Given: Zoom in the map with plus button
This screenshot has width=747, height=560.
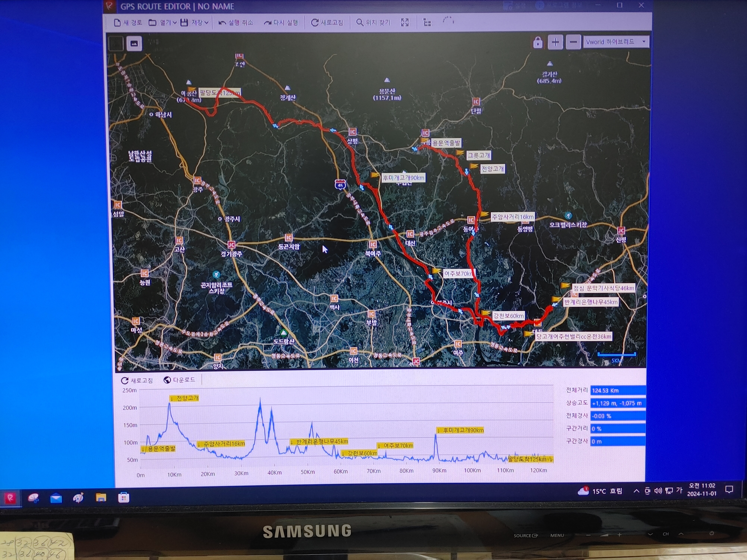Looking at the screenshot, I should 555,42.
